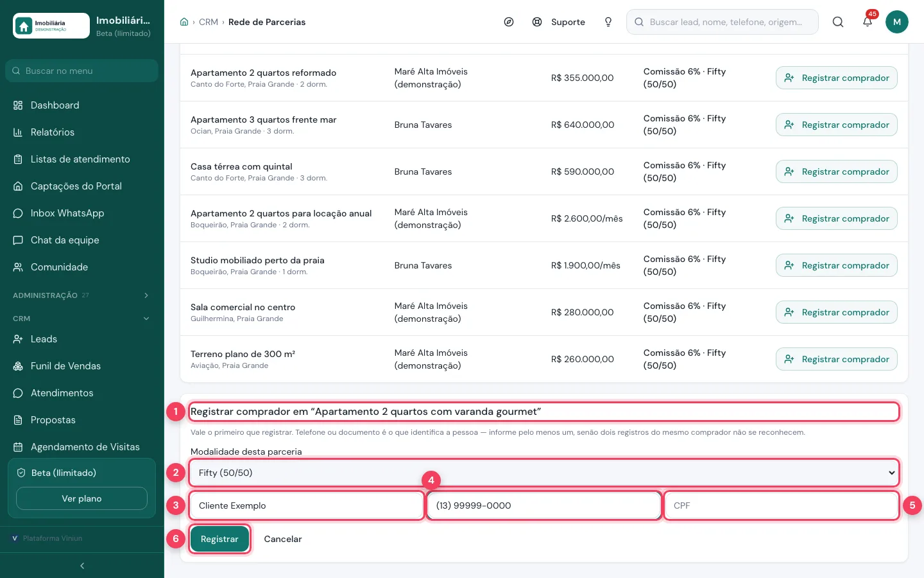924x578 pixels.
Task: Click the Imobiliária logo
Action: (51, 26)
